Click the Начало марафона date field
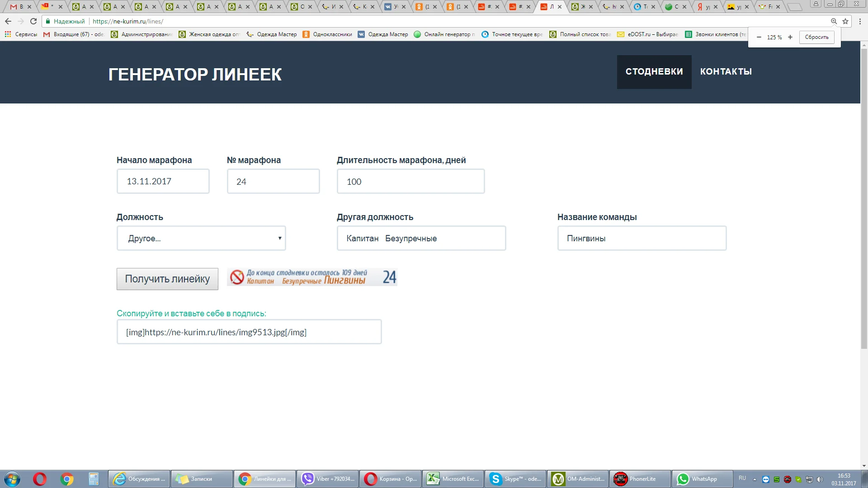868x488 pixels. [163, 181]
